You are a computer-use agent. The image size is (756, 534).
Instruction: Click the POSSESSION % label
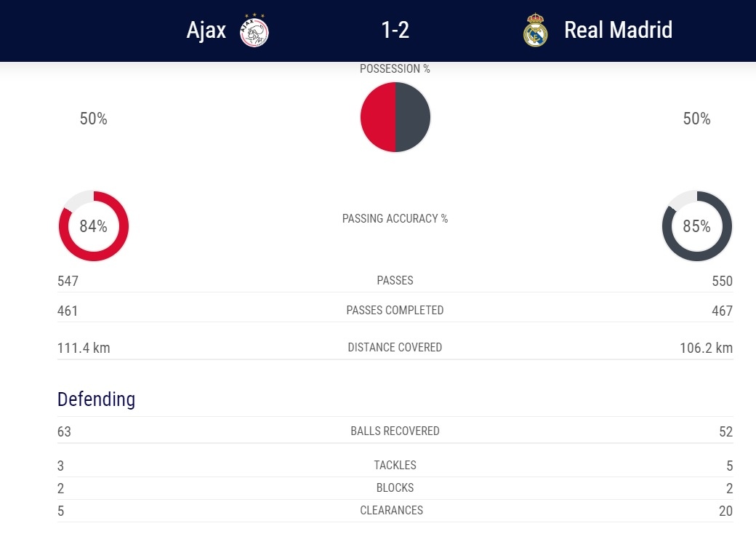395,69
